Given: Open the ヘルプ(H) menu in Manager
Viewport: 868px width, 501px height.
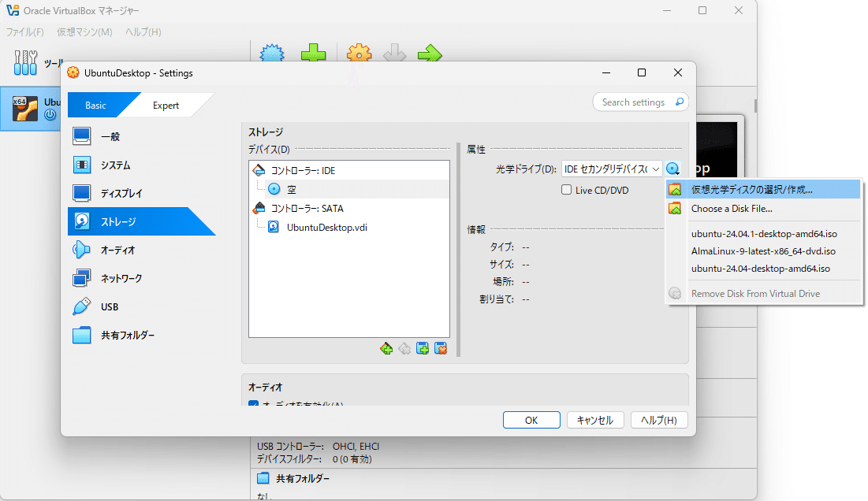Looking at the screenshot, I should 143,32.
